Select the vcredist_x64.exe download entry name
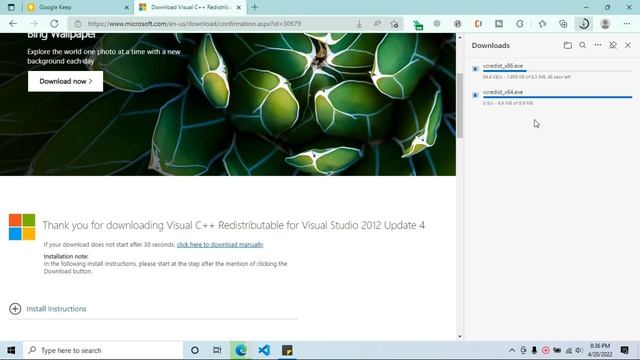This screenshot has width=640, height=360. [x=503, y=92]
